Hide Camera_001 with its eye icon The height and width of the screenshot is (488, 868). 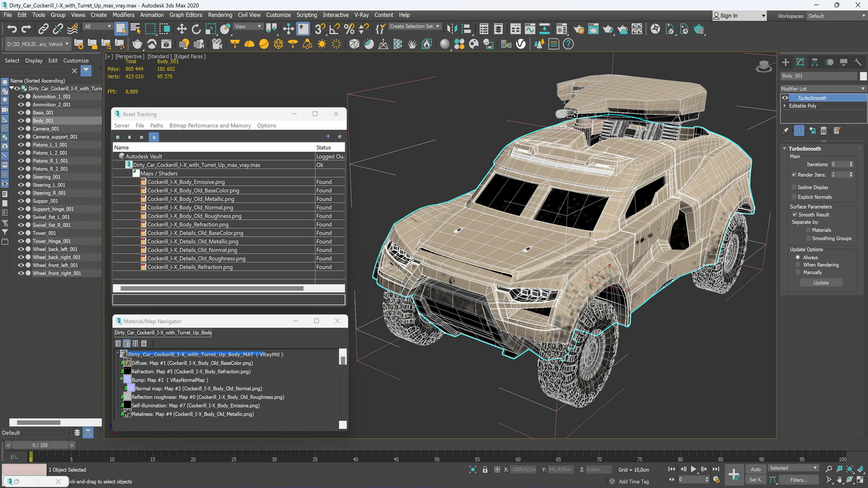(x=20, y=129)
